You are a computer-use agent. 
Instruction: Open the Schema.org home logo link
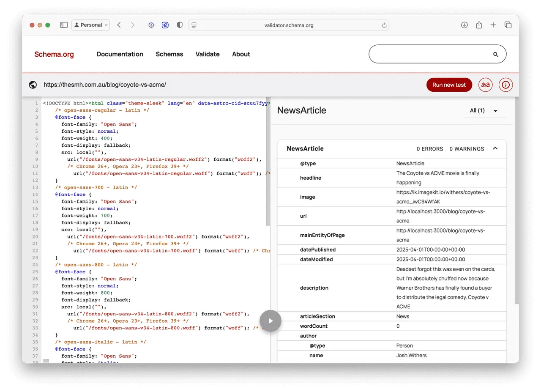54,54
